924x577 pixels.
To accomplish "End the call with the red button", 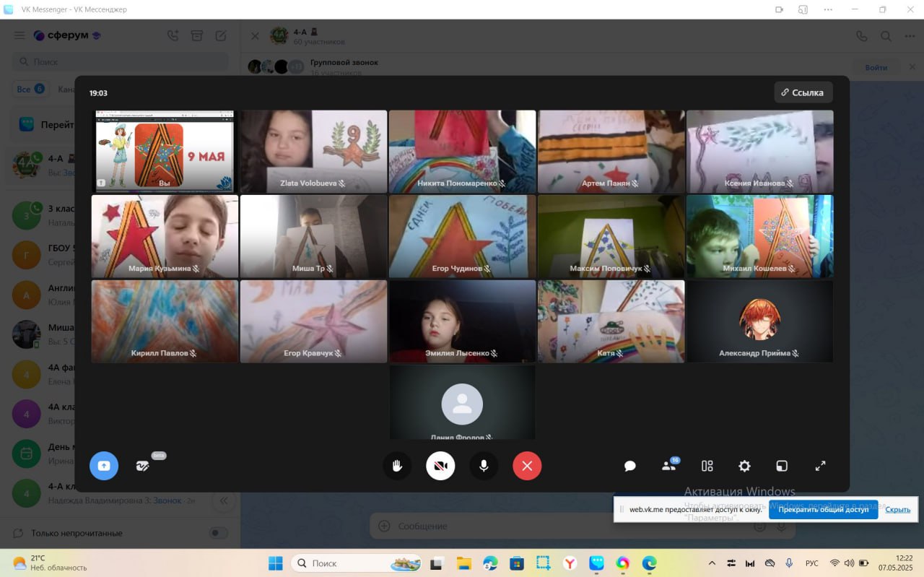I will tap(527, 466).
